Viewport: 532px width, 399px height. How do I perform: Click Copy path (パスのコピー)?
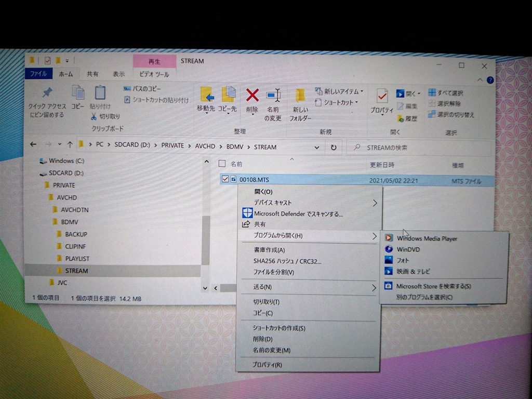[142, 88]
